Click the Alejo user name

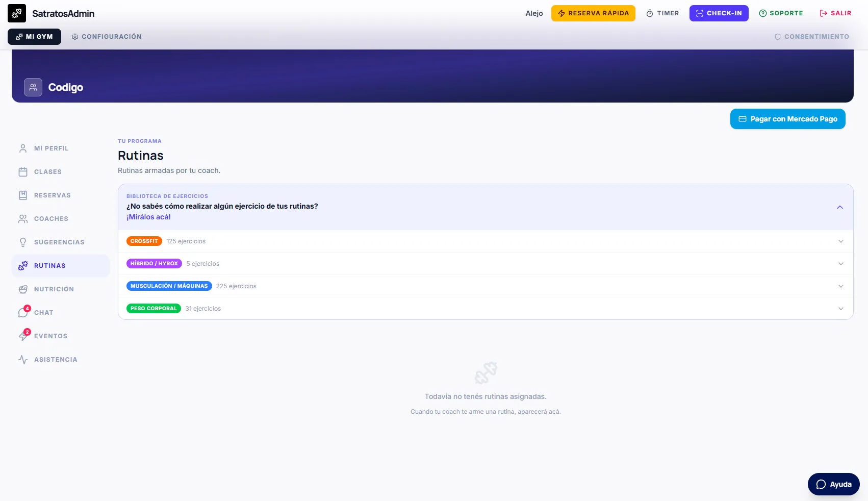point(534,13)
